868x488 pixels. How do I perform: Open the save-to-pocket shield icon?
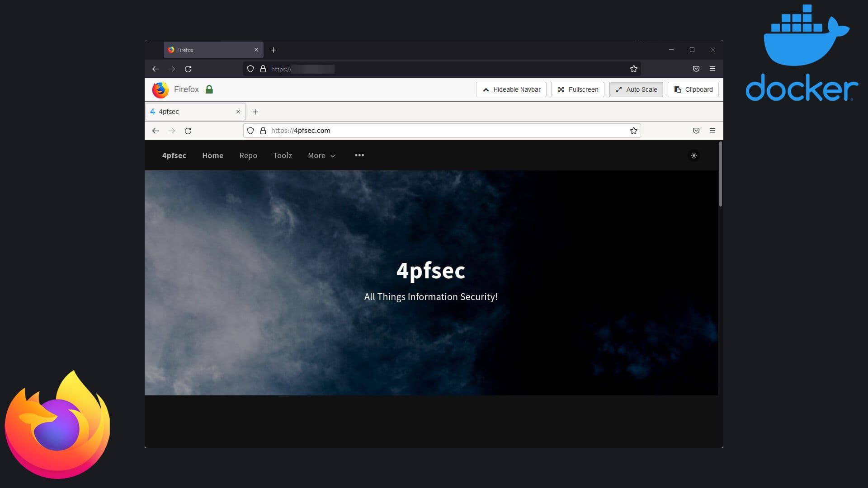click(x=696, y=131)
